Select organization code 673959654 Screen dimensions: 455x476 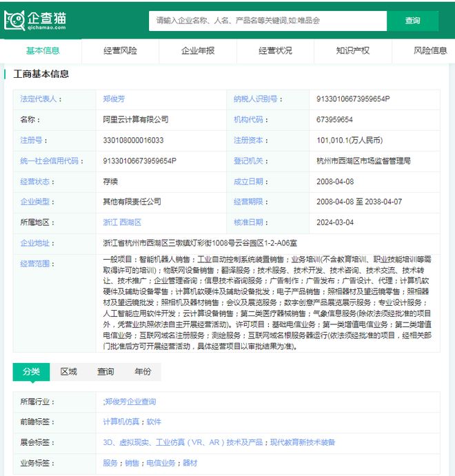pos(334,120)
